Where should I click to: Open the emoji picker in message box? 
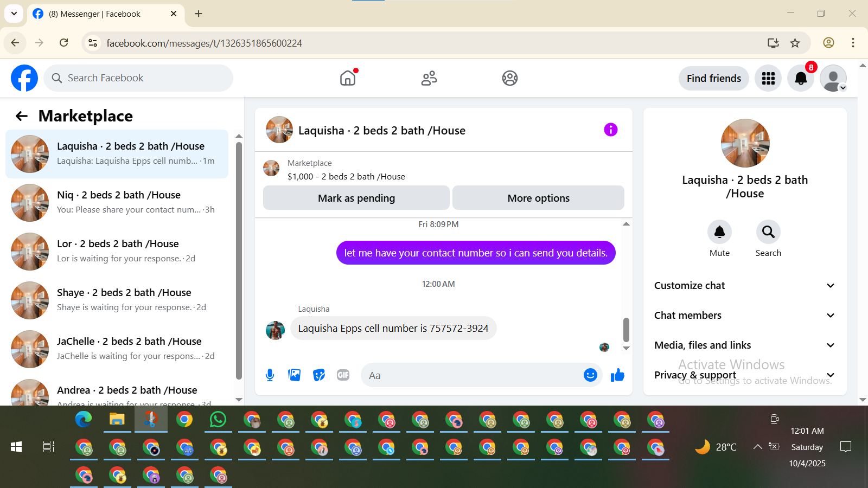(590, 375)
